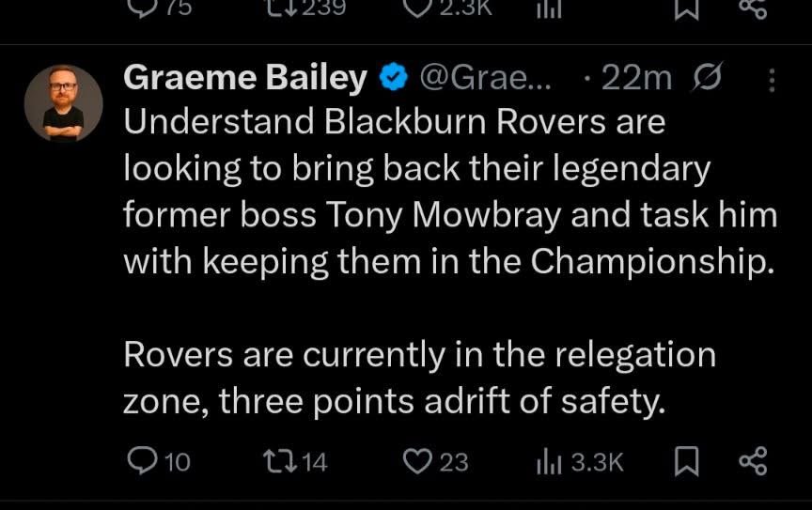Screen dimensions: 812x510
Task: Open Graeme Bailey's profile picture
Action: (64, 103)
